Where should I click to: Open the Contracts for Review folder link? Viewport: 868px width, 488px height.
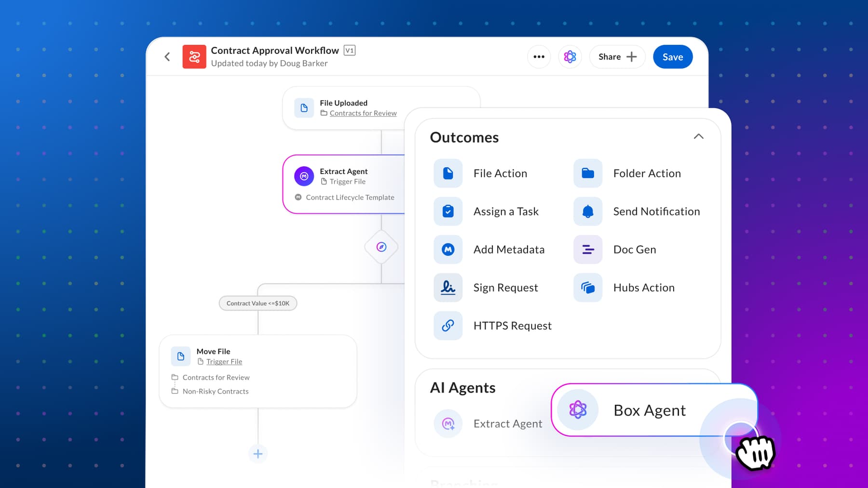tap(363, 113)
